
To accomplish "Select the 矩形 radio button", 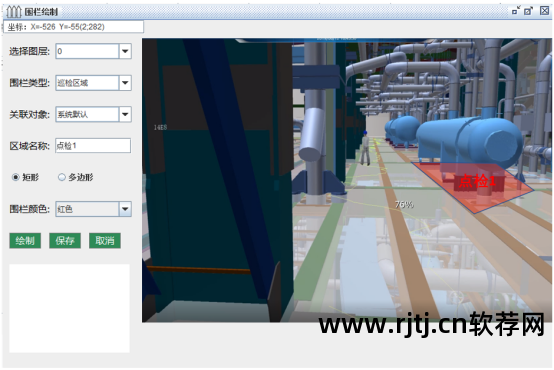I will [16, 177].
